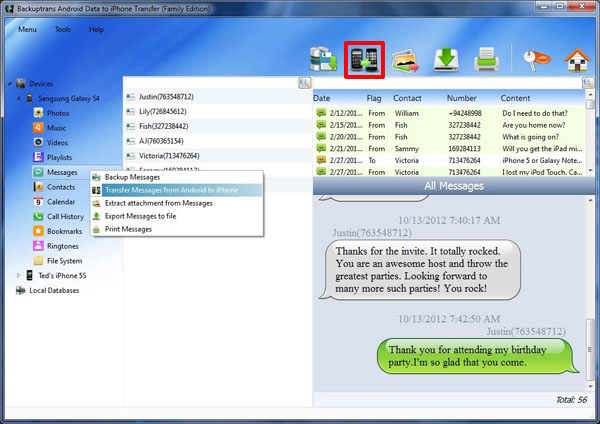Select row 'What is going on?'
Viewport: 600px width, 424px height.
click(449, 137)
